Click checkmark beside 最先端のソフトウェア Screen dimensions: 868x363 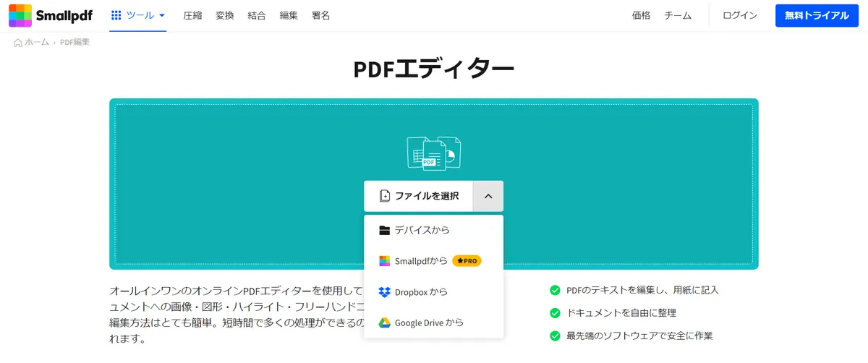[555, 336]
